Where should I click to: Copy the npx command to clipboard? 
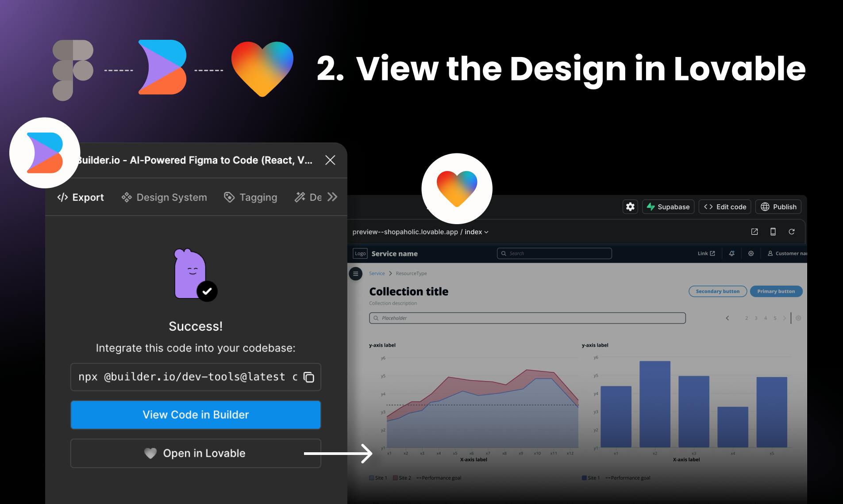[x=308, y=377]
